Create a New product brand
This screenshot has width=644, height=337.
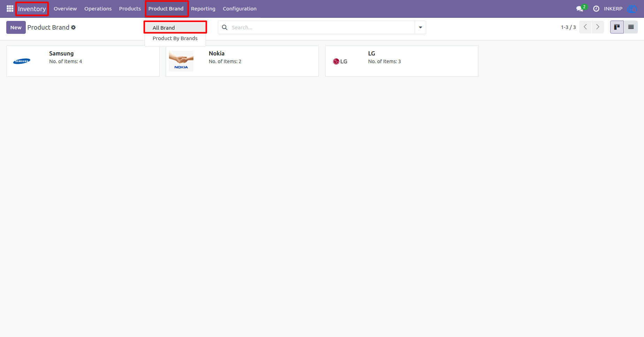pos(16,28)
